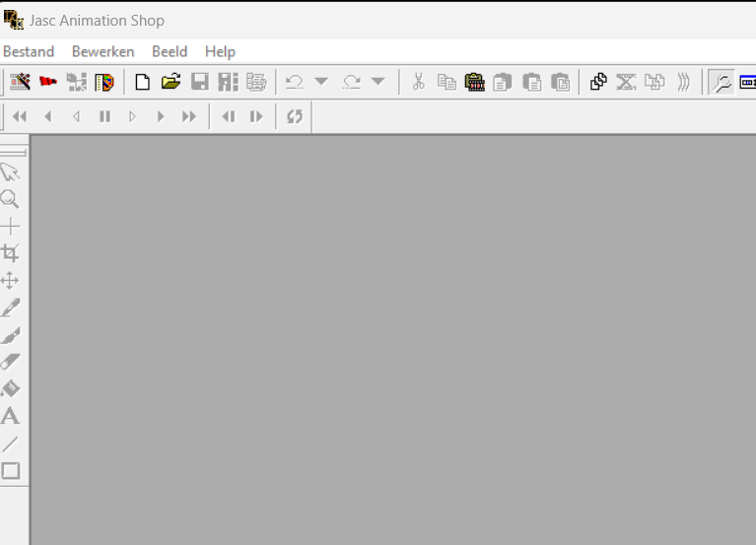The width and height of the screenshot is (756, 545).
Task: Click the red Banner Wizard icon
Action: (47, 82)
